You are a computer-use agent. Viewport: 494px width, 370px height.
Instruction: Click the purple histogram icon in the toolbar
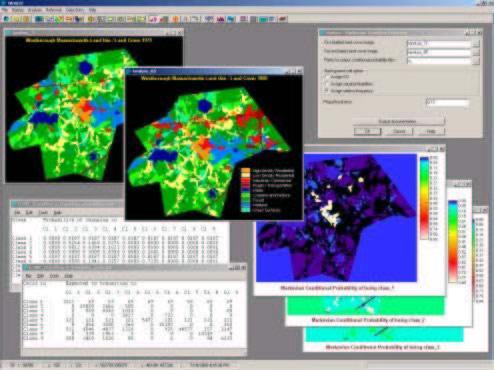tap(220, 19)
